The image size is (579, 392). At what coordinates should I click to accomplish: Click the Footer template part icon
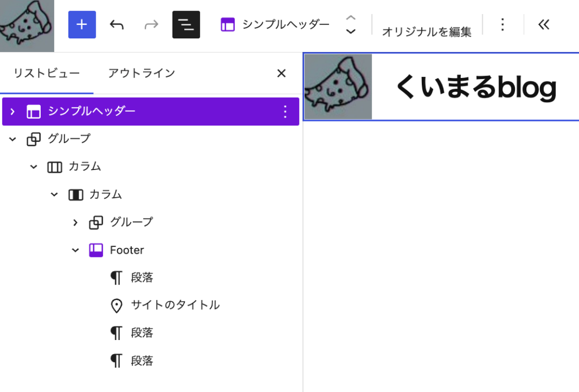pos(96,250)
